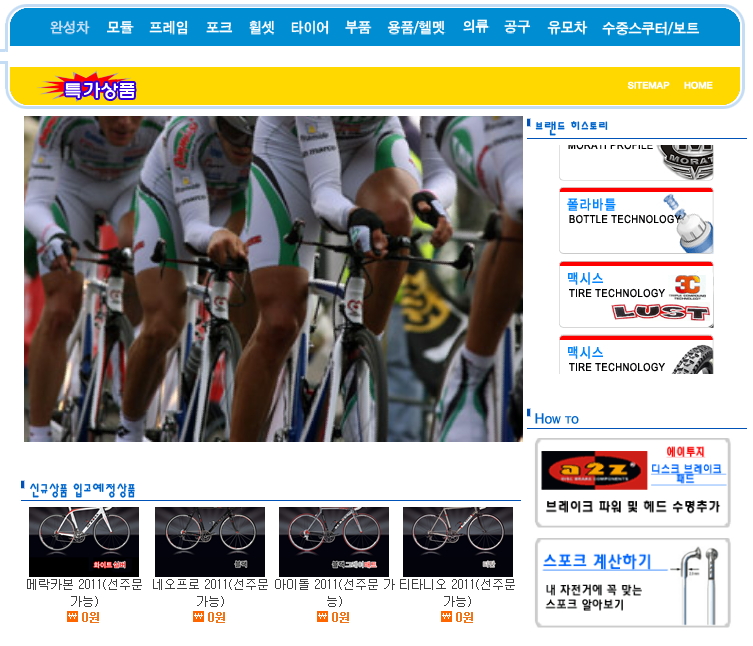Open the SITEMAP link
This screenshot has width=753, height=646.
[x=648, y=85]
